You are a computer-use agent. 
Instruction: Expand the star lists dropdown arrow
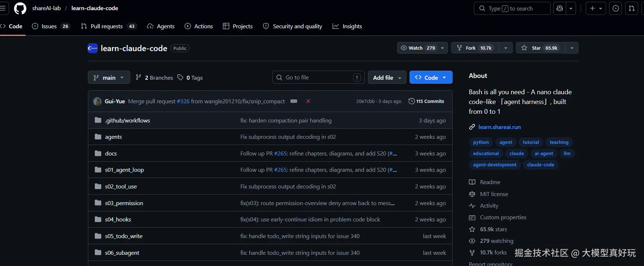[572, 48]
